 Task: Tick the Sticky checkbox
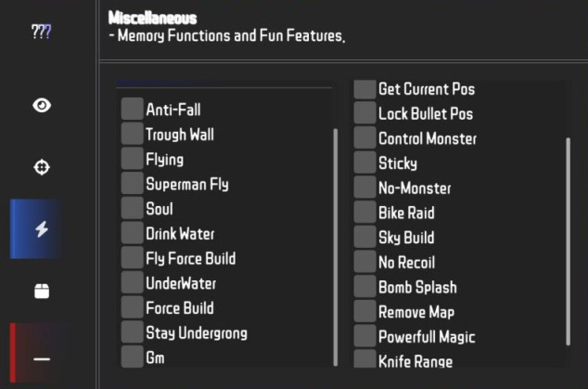click(x=364, y=162)
